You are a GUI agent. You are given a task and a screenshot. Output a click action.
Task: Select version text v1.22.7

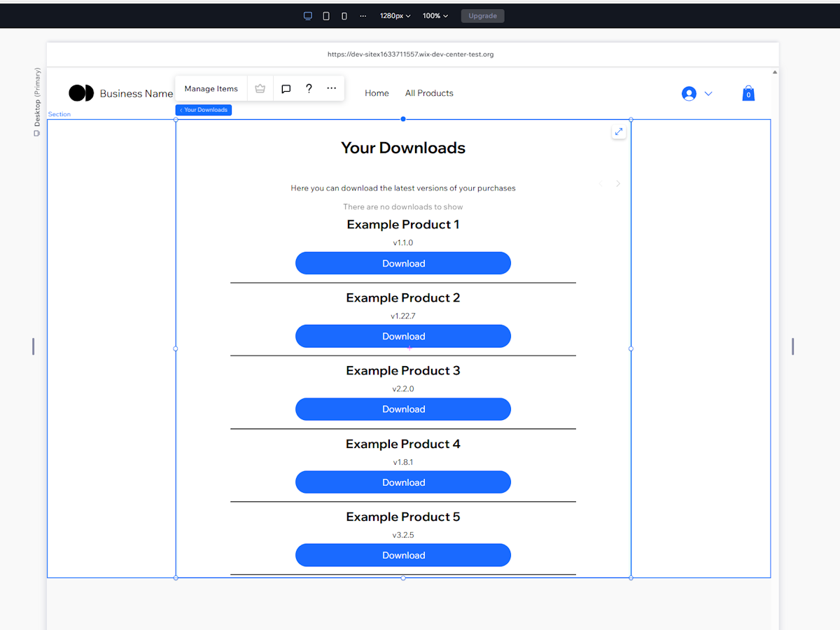403,316
